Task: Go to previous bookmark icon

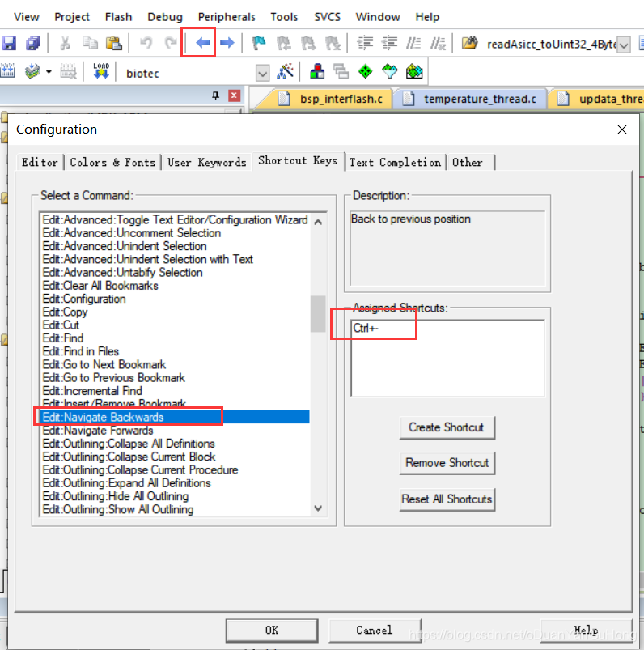Action: coord(283,43)
